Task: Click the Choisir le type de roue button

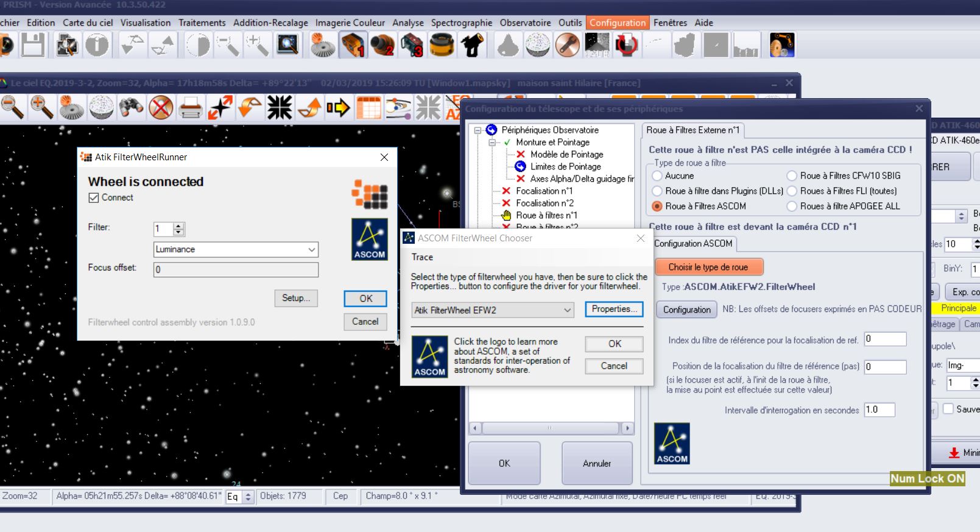Action: tap(708, 267)
